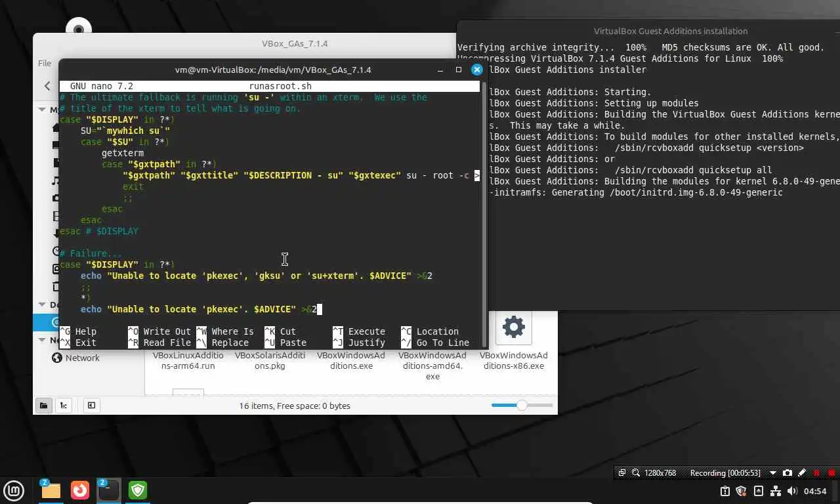This screenshot has height=504, width=840.
Task: Click the nano Write Out shortcut label
Action: point(167,331)
